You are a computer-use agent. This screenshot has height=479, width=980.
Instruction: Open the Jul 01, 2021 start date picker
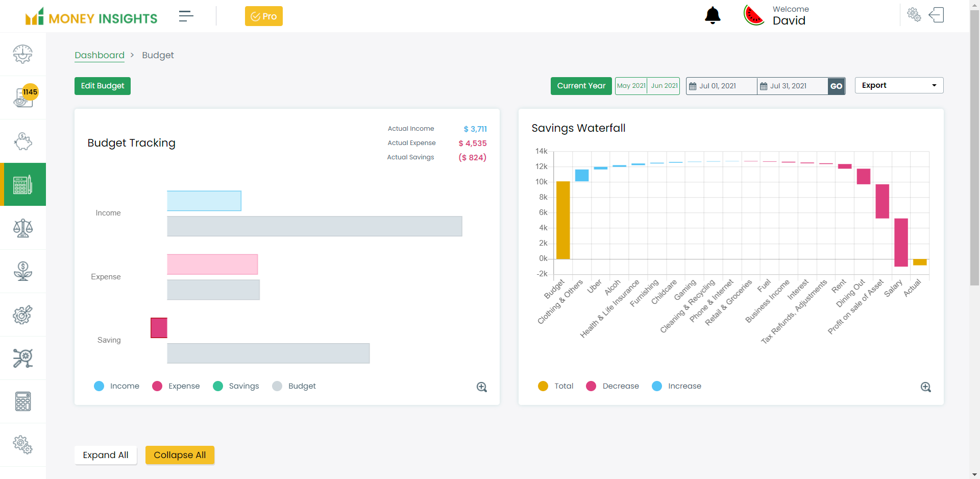(x=721, y=86)
